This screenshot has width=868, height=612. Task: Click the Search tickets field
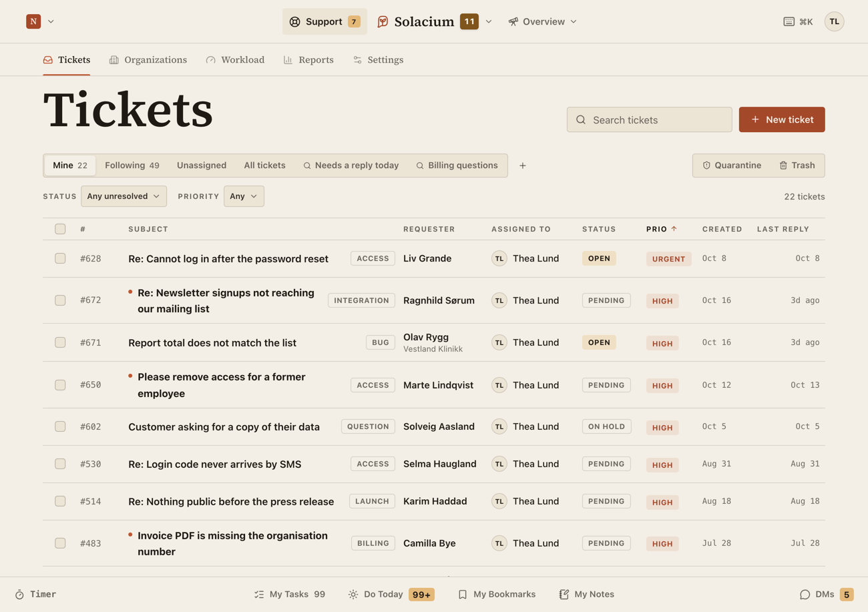click(x=649, y=119)
